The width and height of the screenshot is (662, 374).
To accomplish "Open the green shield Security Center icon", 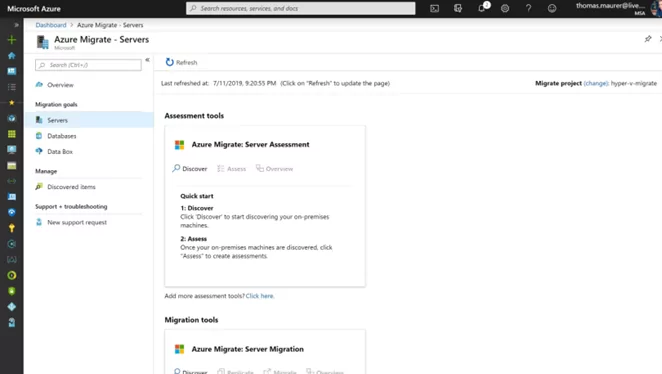I will [12, 291].
